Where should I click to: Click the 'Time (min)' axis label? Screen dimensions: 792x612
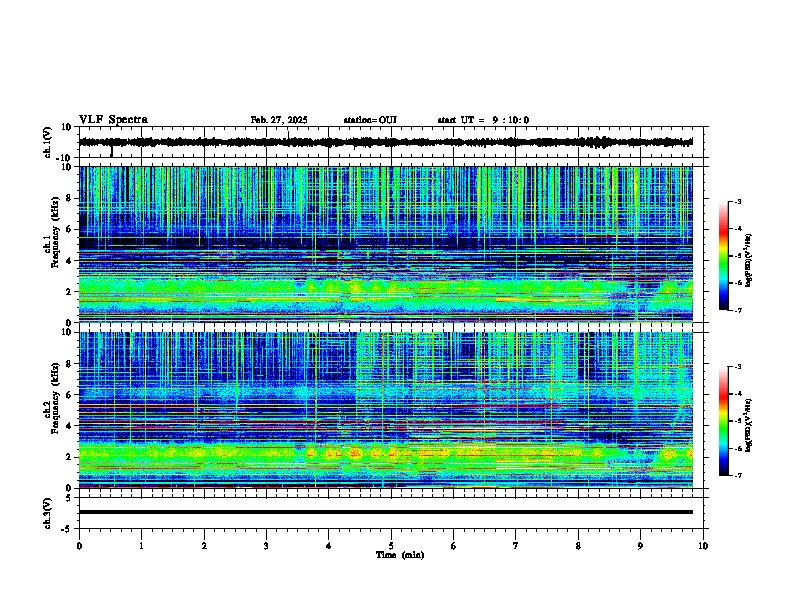tap(400, 555)
